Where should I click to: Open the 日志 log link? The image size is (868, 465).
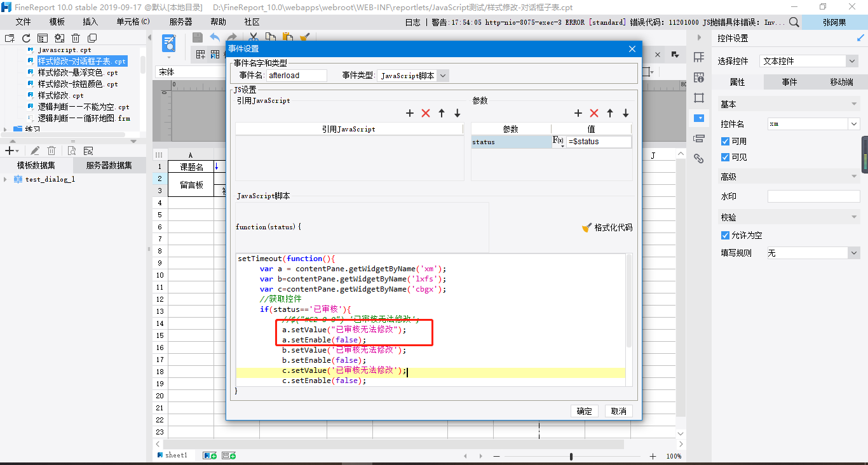point(412,22)
